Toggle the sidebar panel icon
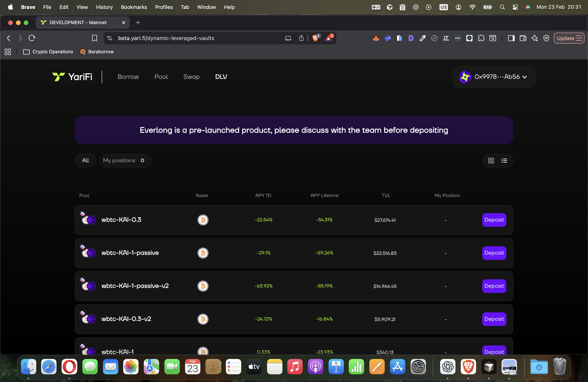 pyautogui.click(x=511, y=38)
